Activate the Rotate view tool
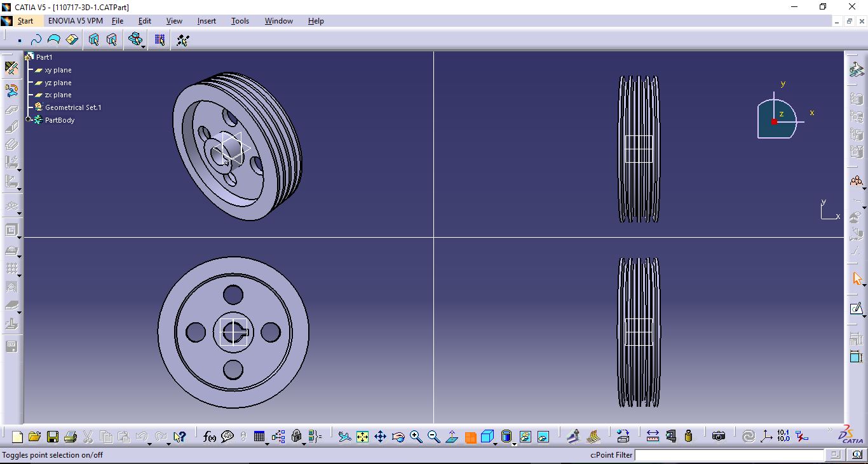The image size is (868, 464). (399, 437)
